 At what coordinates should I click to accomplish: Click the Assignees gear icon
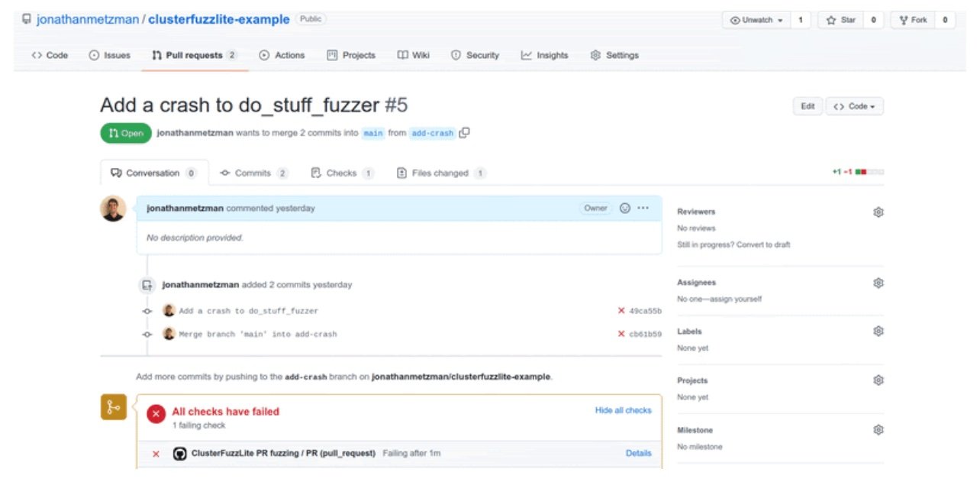pyautogui.click(x=878, y=283)
